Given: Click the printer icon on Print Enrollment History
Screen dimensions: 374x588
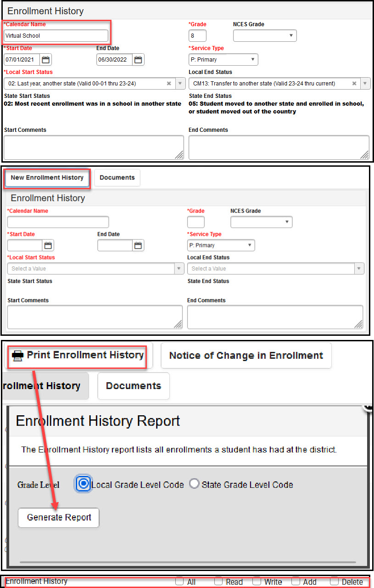Looking at the screenshot, I should click(17, 356).
